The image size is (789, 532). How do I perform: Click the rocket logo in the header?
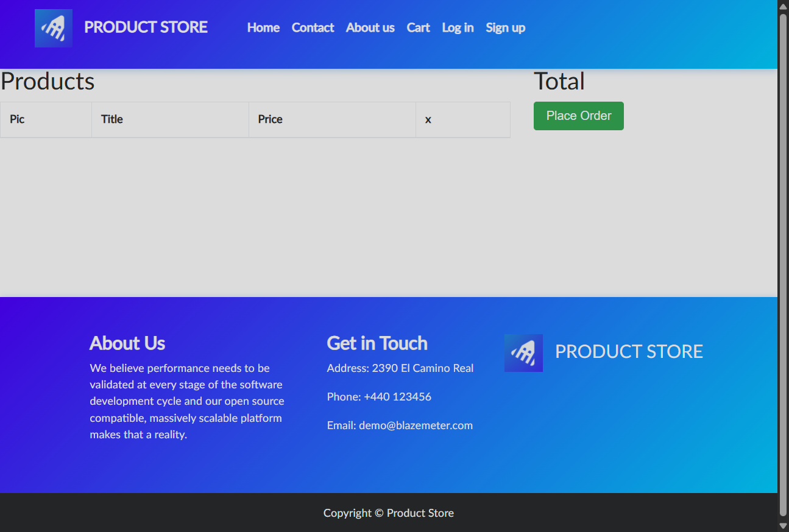[x=54, y=28]
